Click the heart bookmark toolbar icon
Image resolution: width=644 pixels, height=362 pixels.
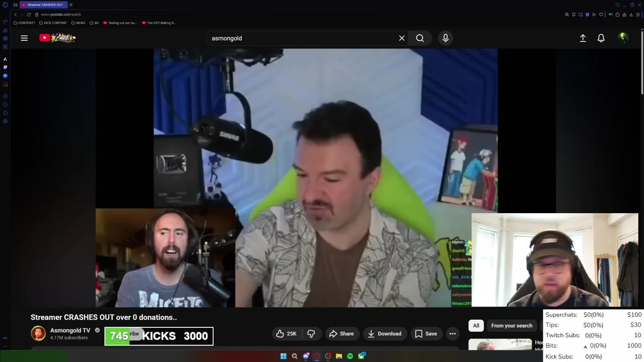click(601, 15)
